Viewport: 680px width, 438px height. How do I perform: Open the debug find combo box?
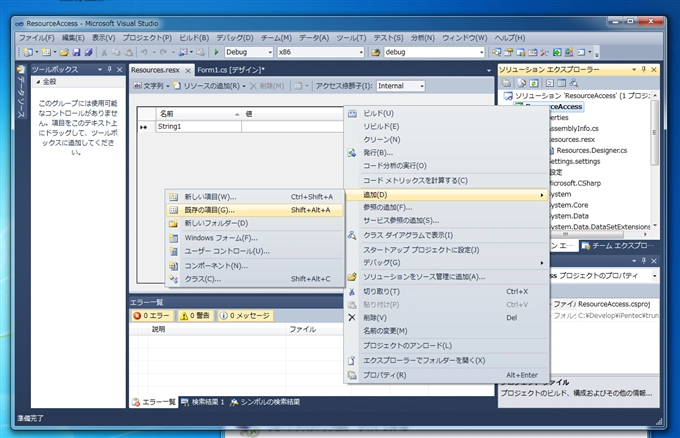(481, 52)
